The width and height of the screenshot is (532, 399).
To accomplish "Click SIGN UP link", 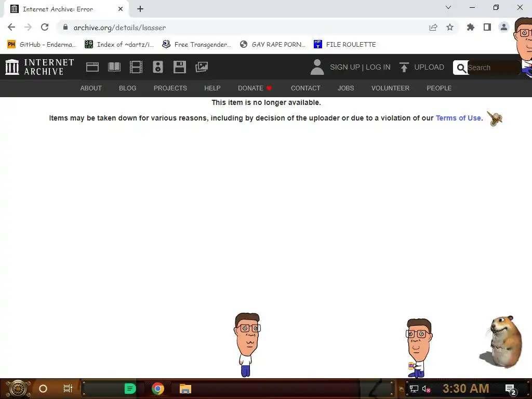I will click(x=345, y=67).
